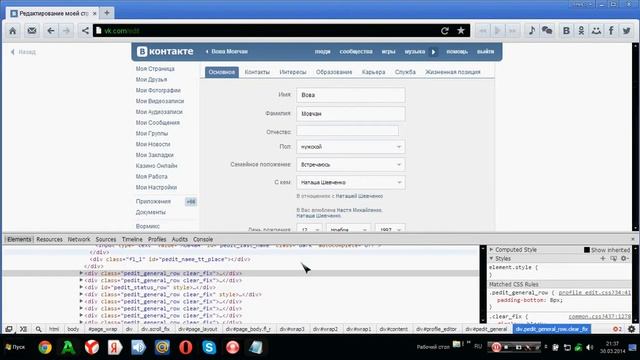Image resolution: width=640 pixels, height=360 pixels.
Task: Switch to Образование tab
Action: (334, 72)
